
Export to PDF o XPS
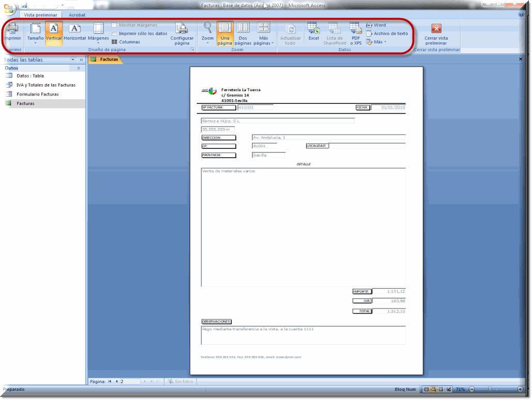[356, 34]
